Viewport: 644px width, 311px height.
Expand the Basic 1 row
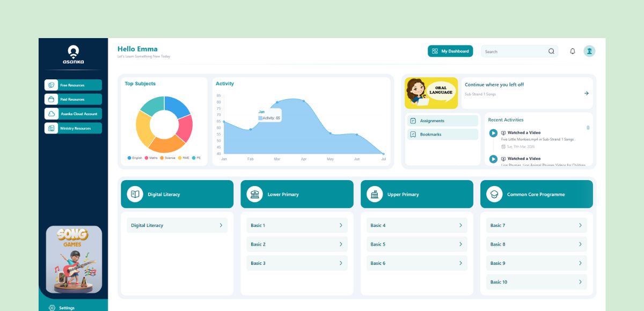[297, 225]
